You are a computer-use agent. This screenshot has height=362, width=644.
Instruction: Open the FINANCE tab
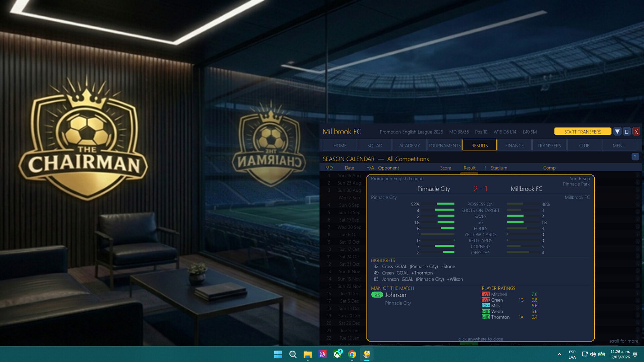514,145
